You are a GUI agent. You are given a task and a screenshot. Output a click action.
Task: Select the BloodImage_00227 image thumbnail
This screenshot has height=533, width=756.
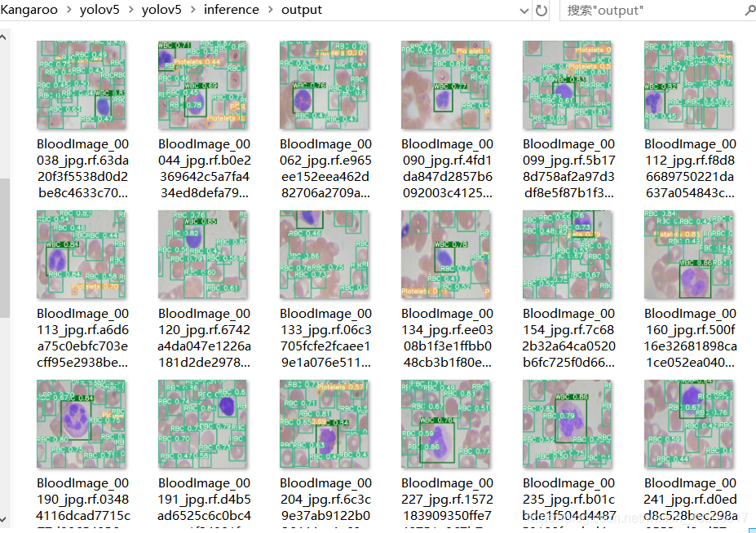(x=446, y=424)
